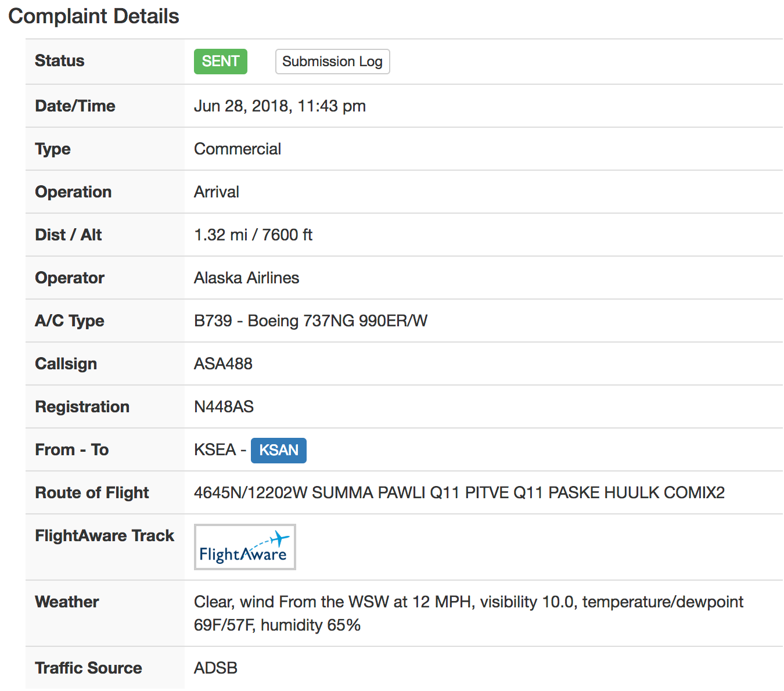The image size is (784, 691).
Task: Click the 'Weather' row label
Action: tap(67, 602)
